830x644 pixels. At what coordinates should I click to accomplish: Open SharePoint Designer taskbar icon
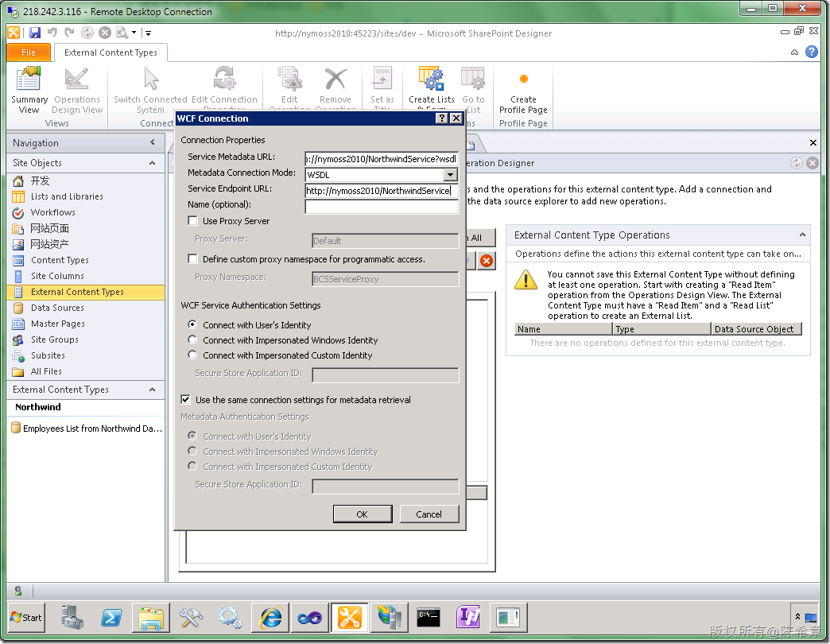(349, 618)
